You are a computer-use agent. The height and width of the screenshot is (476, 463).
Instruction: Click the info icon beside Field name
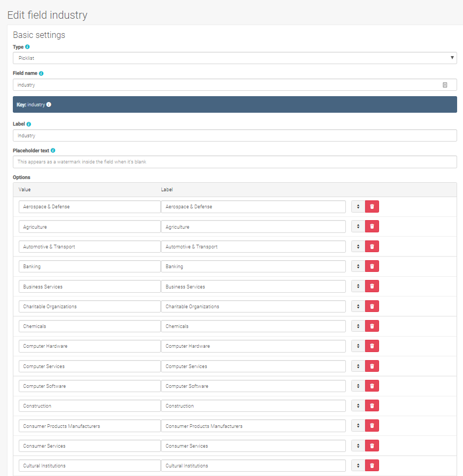pos(41,73)
